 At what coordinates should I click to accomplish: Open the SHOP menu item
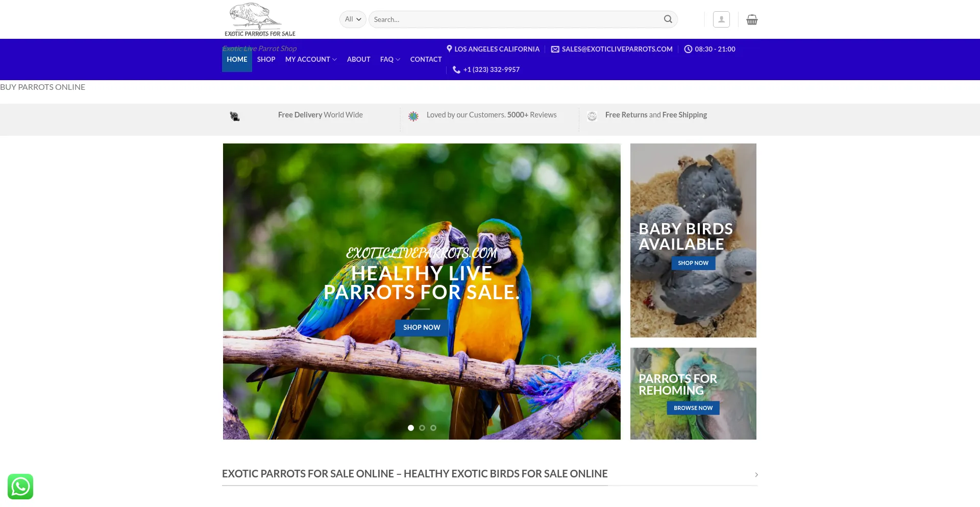tap(266, 59)
